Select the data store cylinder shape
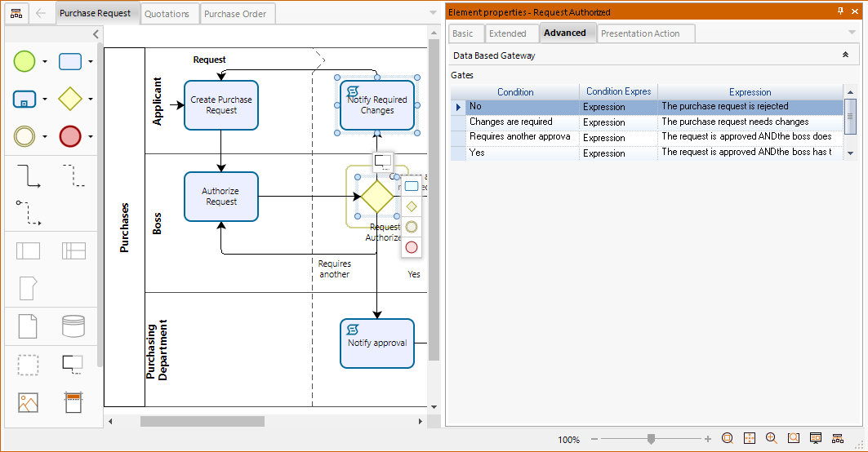 [x=73, y=326]
